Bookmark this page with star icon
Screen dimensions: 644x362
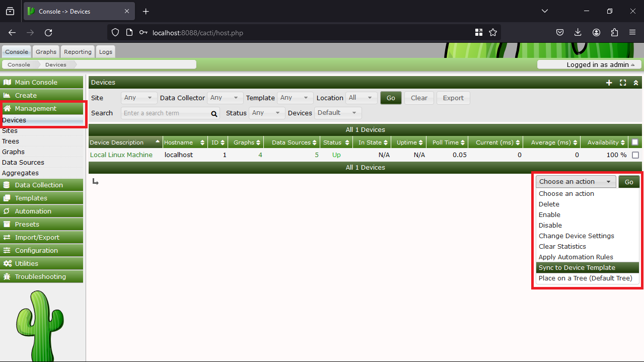pyautogui.click(x=493, y=32)
